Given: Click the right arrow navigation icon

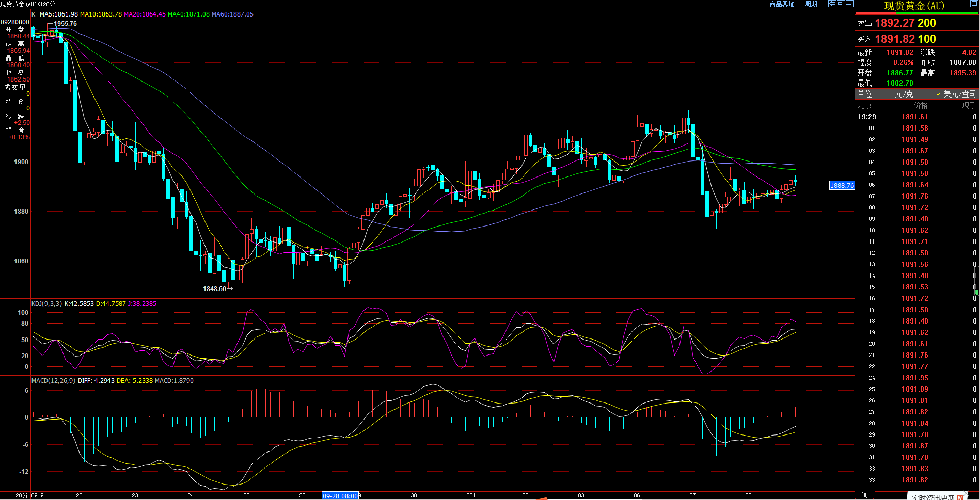Looking at the screenshot, I should (x=841, y=4).
